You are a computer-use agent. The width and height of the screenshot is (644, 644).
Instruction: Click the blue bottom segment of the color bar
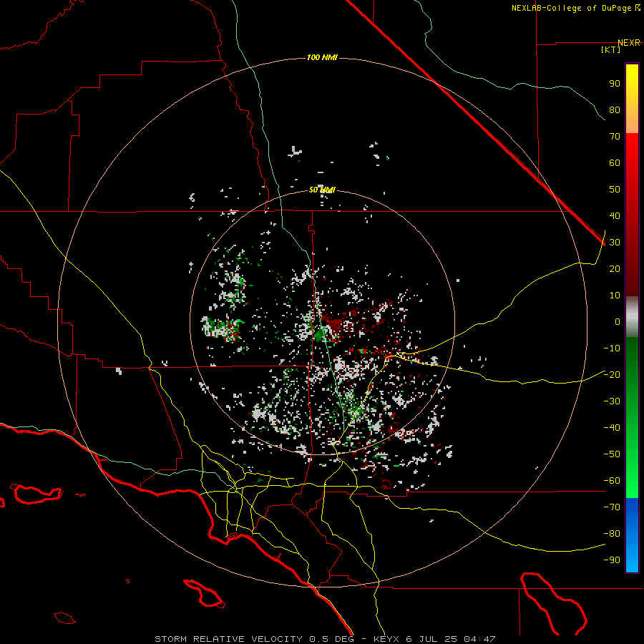click(632, 535)
